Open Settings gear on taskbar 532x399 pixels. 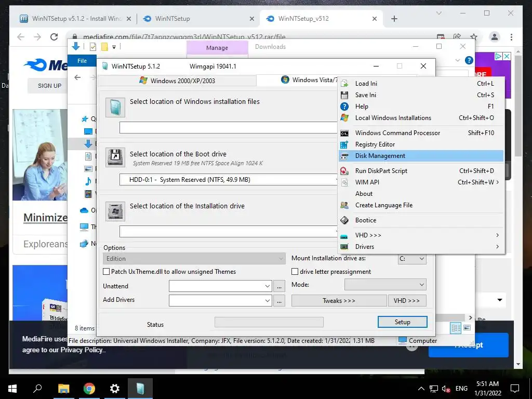[x=115, y=389]
